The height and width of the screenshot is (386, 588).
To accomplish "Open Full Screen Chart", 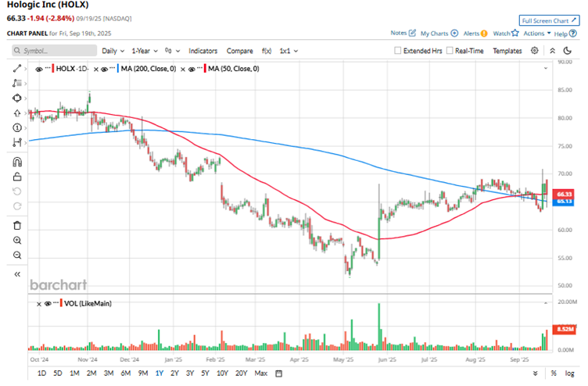I will (549, 20).
